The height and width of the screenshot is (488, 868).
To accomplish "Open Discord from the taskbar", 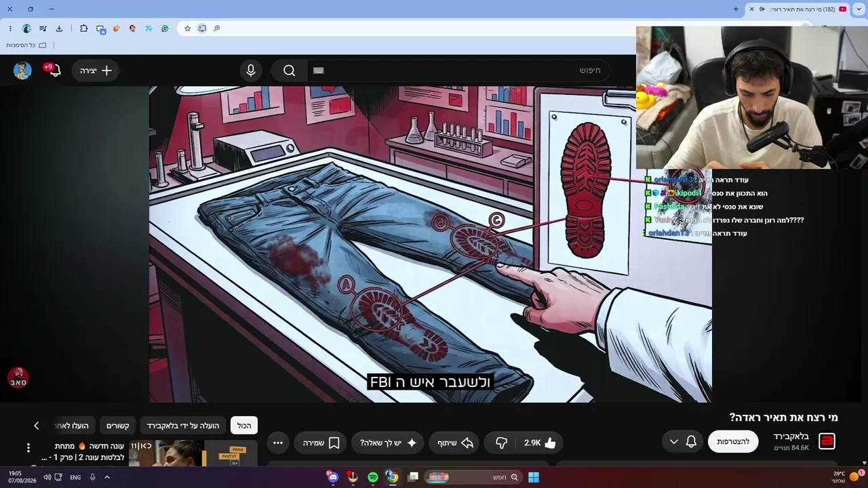I will pyautogui.click(x=332, y=477).
